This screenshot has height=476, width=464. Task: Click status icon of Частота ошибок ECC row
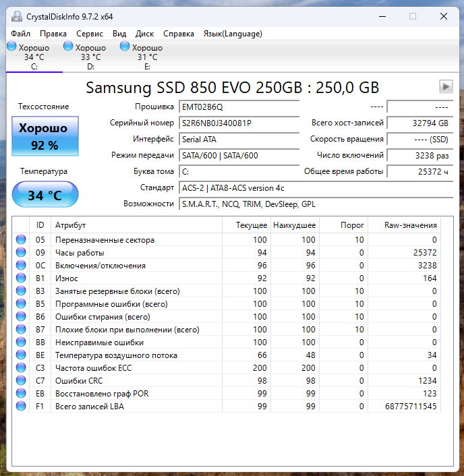(21, 367)
